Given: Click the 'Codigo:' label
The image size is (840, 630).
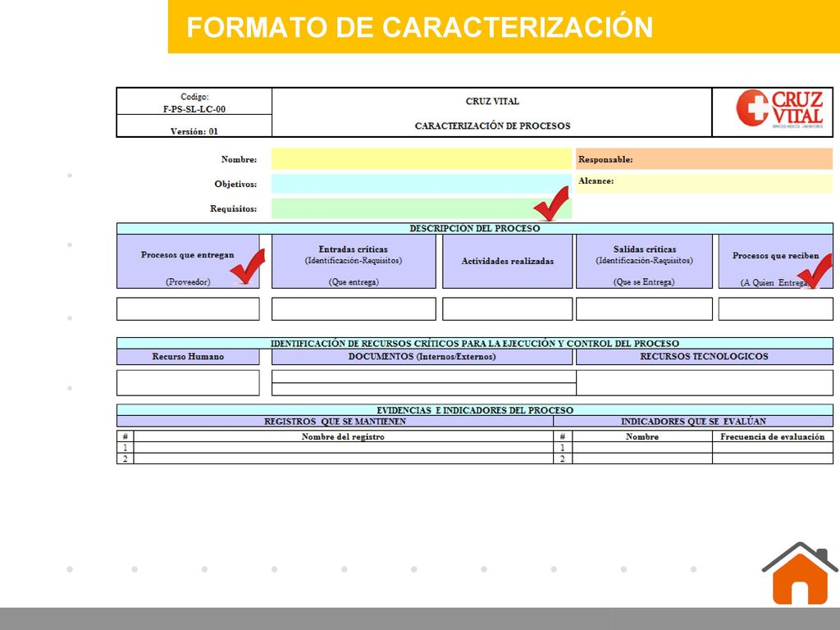Looking at the screenshot, I should [x=194, y=97].
